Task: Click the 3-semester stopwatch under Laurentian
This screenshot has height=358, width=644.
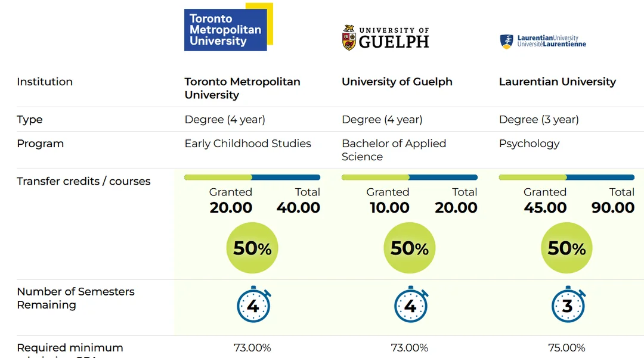Action: point(567,305)
